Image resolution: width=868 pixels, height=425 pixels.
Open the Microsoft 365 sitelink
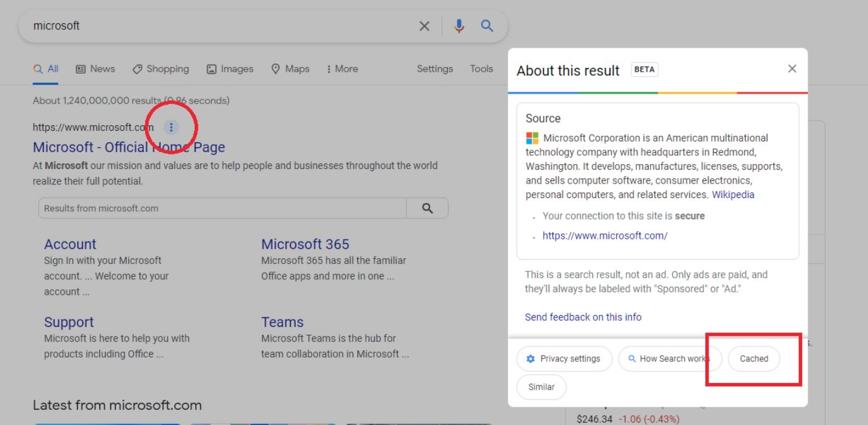coord(305,245)
